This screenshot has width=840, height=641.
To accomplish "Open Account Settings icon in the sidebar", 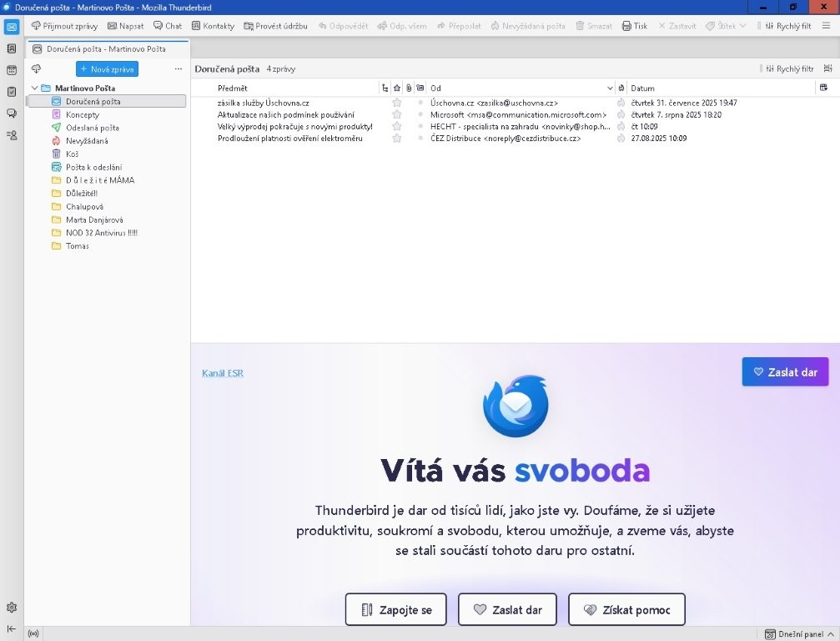I will pos(12,135).
